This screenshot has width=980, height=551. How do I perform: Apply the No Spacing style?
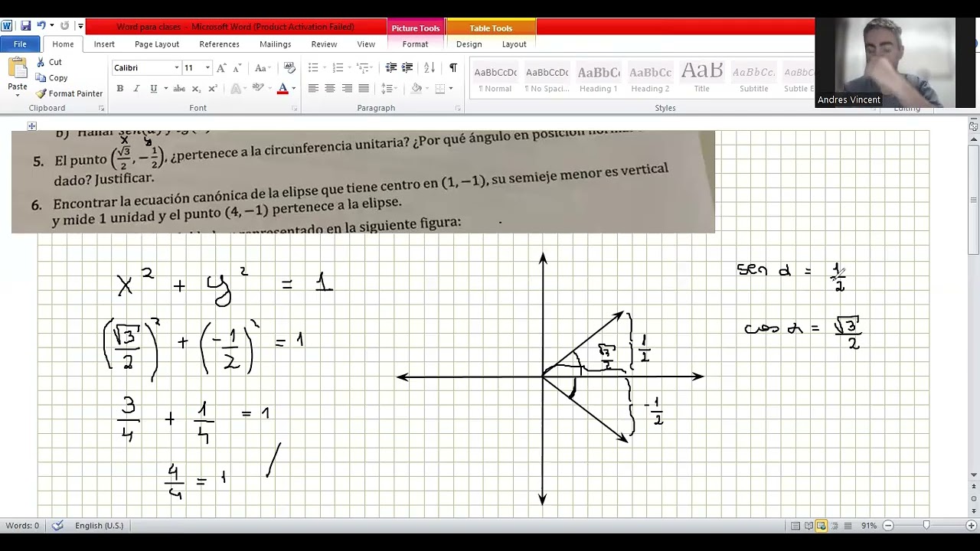[x=547, y=79]
